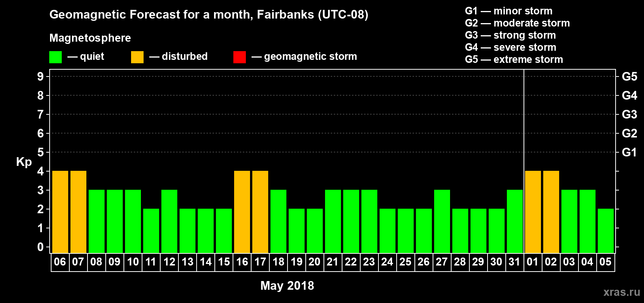Click the Geomagnetic Forecast chart title
This screenshot has height=303, width=644.
click(x=209, y=15)
